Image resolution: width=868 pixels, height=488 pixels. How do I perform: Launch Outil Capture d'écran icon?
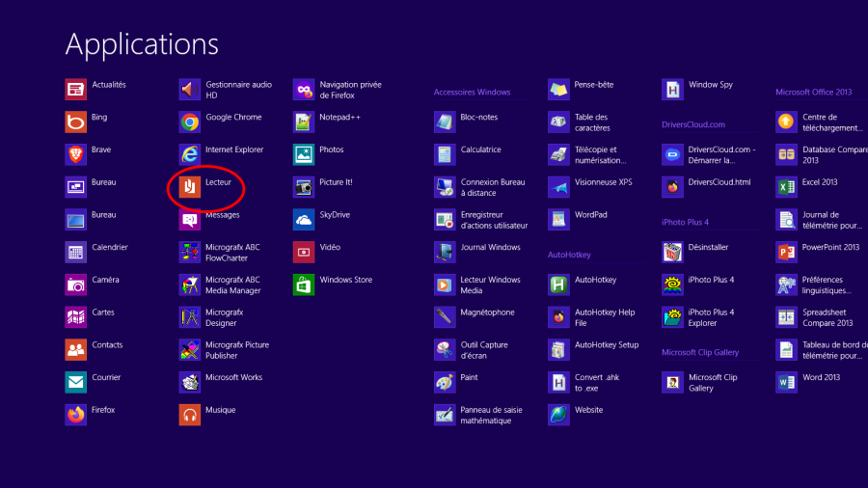[445, 350]
